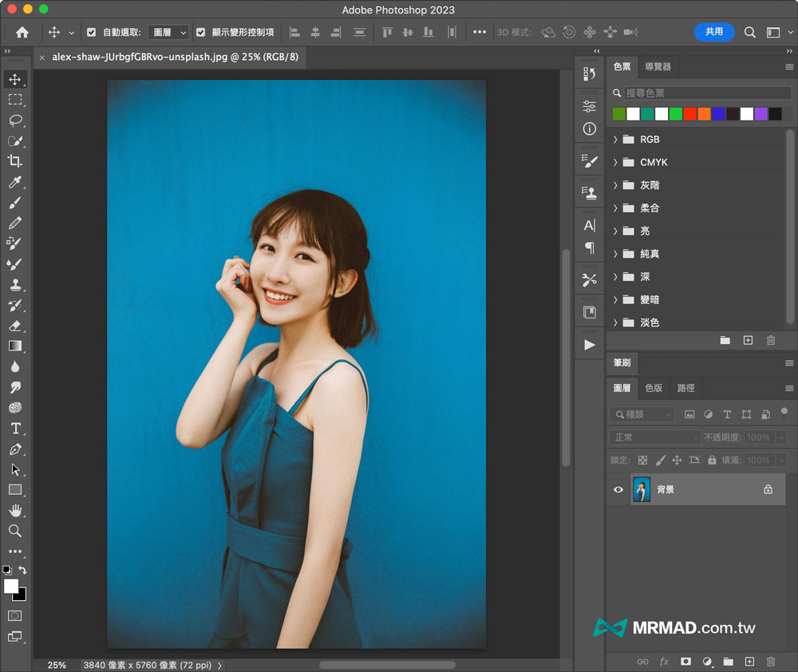Select the Eraser tool
This screenshot has height=672, width=798.
click(15, 326)
